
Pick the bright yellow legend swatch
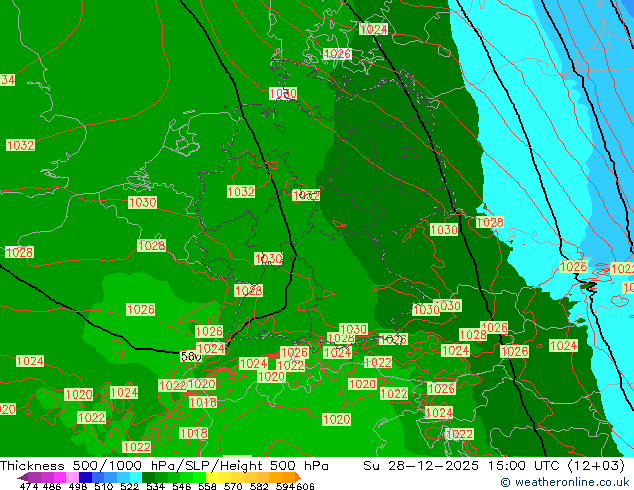[x=212, y=477]
